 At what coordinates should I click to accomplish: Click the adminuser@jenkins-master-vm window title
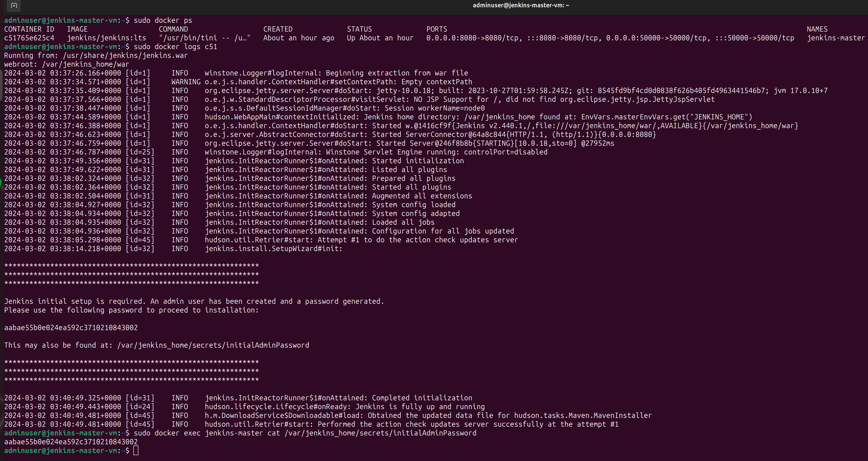pyautogui.click(x=521, y=5)
